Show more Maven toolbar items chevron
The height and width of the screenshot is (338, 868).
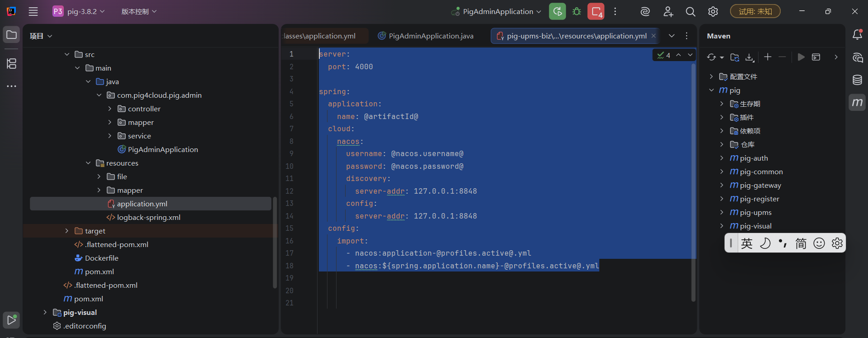coord(836,57)
